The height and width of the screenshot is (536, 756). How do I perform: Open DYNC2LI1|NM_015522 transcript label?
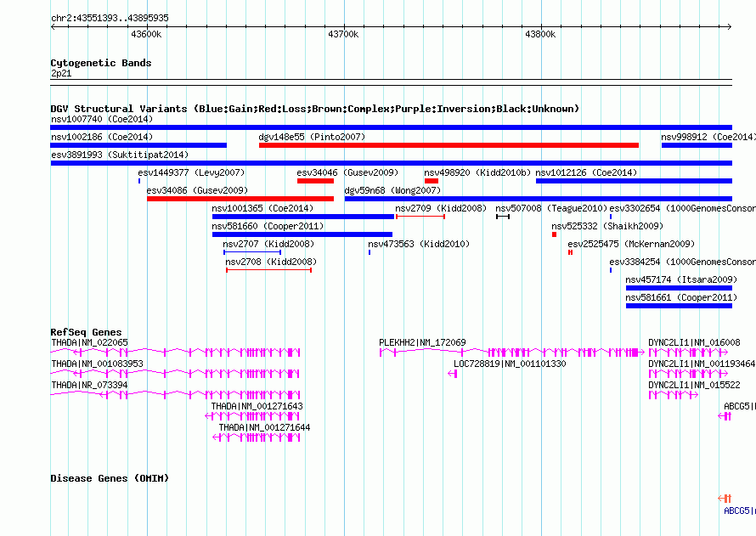tap(694, 385)
